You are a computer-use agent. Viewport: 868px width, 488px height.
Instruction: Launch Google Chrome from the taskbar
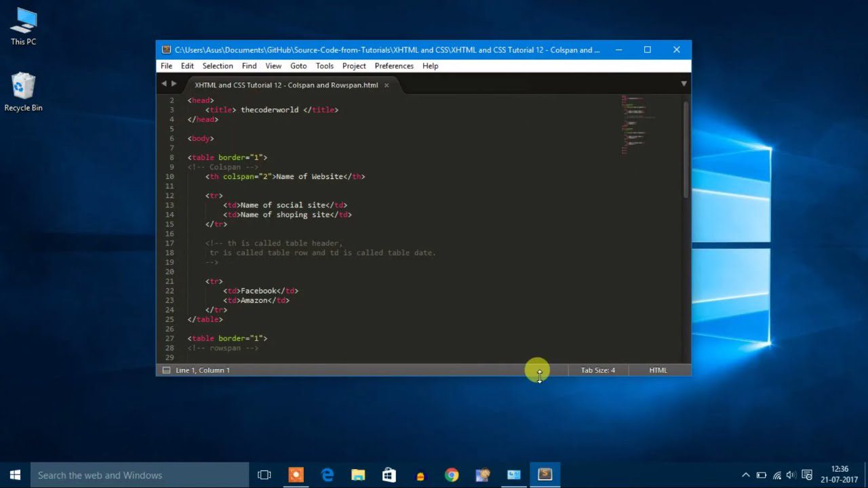(452, 475)
